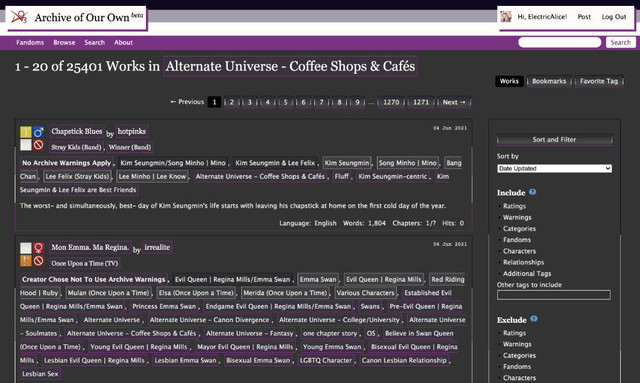
Task: Open Stray Kids (Band) fandom tag
Action: (76, 147)
